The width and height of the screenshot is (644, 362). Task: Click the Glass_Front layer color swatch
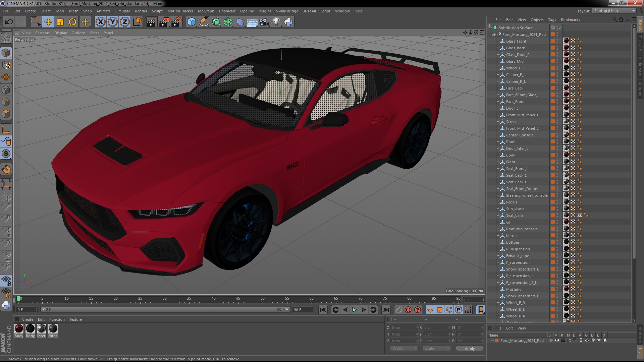pyautogui.click(x=552, y=41)
